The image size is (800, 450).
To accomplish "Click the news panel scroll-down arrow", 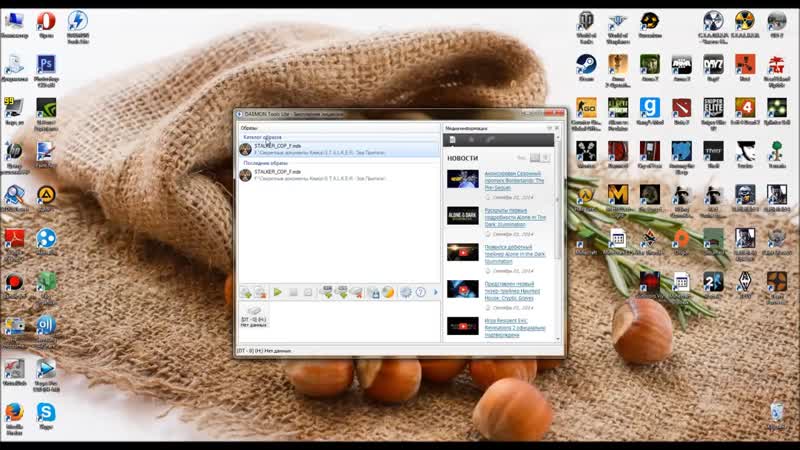I will (x=558, y=339).
